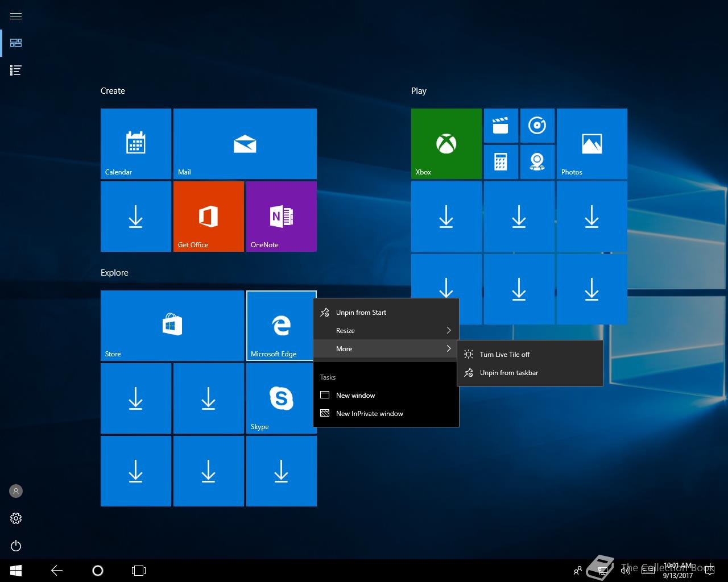Image resolution: width=728 pixels, height=582 pixels.
Task: Select New window task
Action: pyautogui.click(x=386, y=395)
